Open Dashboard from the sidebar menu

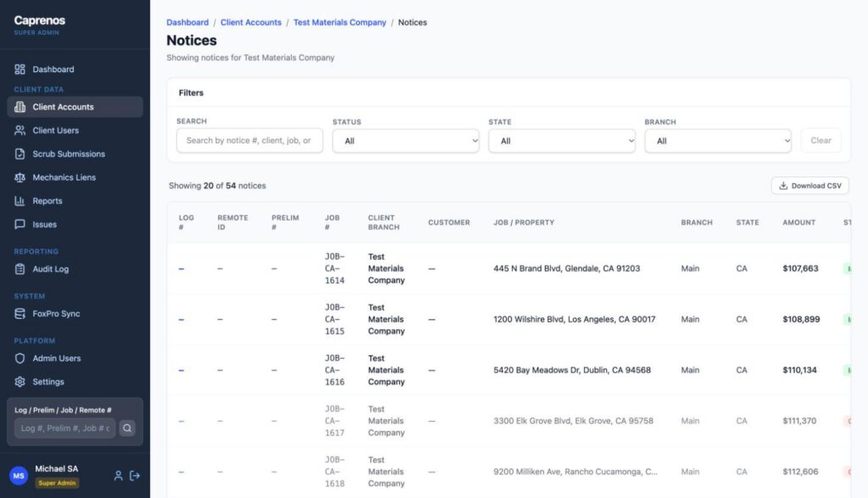[x=75, y=70]
